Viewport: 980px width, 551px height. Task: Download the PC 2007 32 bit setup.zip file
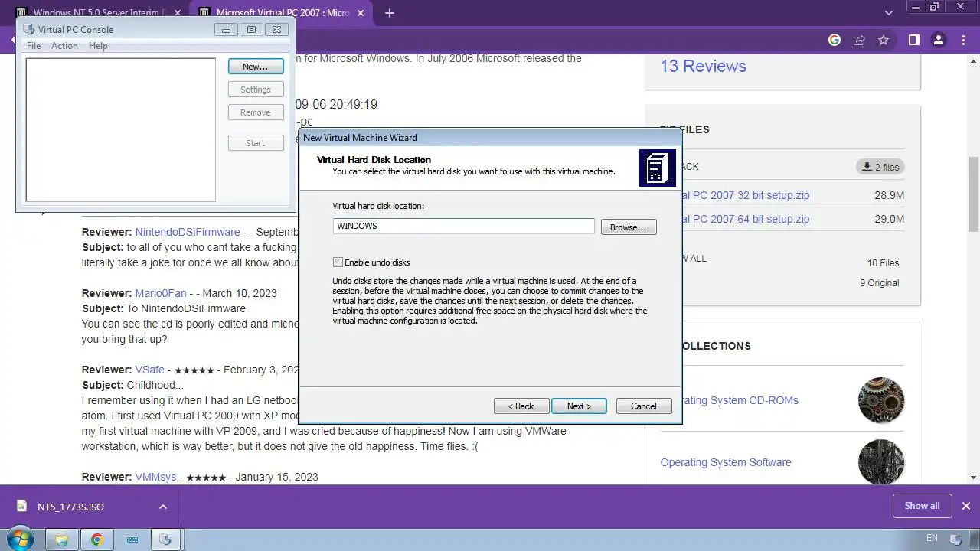745,195
